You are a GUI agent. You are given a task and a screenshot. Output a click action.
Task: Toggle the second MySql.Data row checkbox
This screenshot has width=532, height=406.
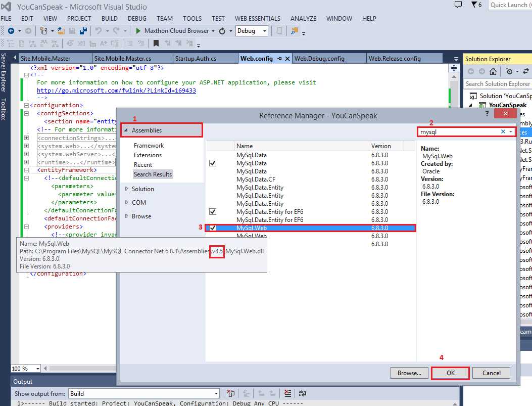tap(213, 163)
